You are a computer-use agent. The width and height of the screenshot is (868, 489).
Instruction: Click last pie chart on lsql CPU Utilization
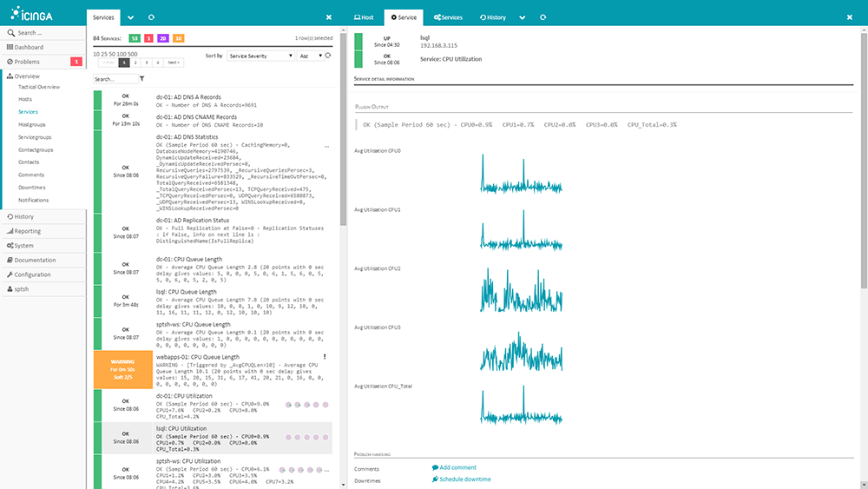pyautogui.click(x=325, y=438)
